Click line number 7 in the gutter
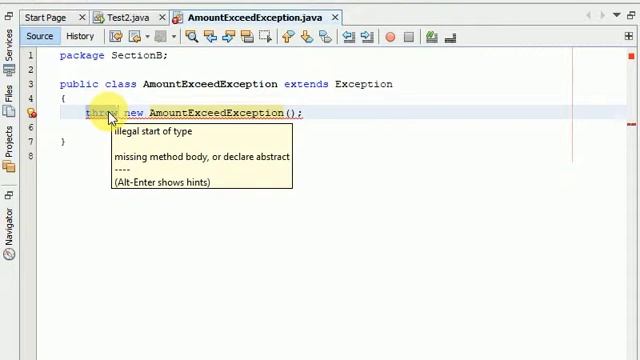Screen dimensions: 640x360 (x=31, y=142)
